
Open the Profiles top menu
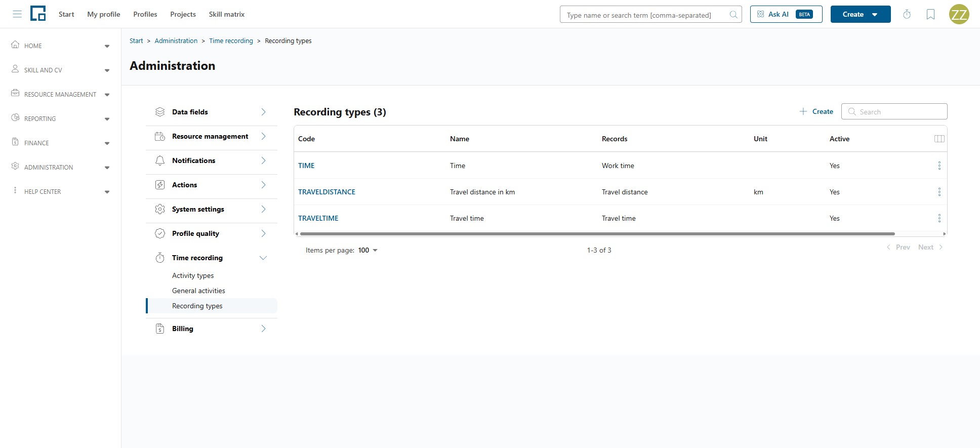[x=145, y=14]
